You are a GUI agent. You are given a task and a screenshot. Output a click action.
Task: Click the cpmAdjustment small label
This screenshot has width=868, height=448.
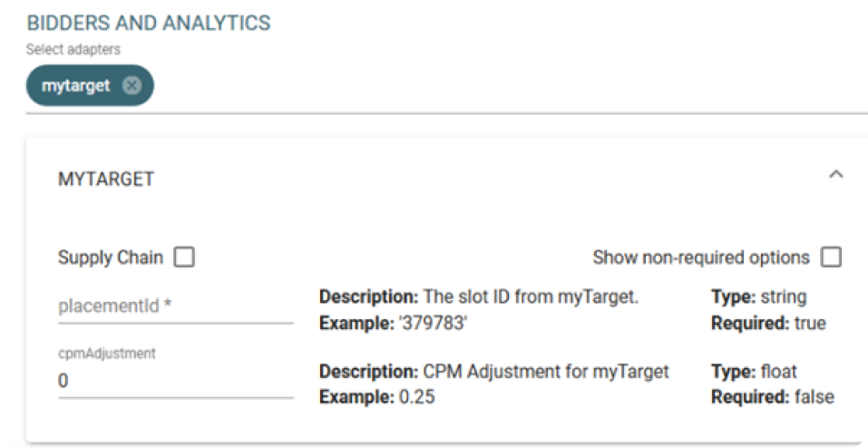(x=107, y=354)
